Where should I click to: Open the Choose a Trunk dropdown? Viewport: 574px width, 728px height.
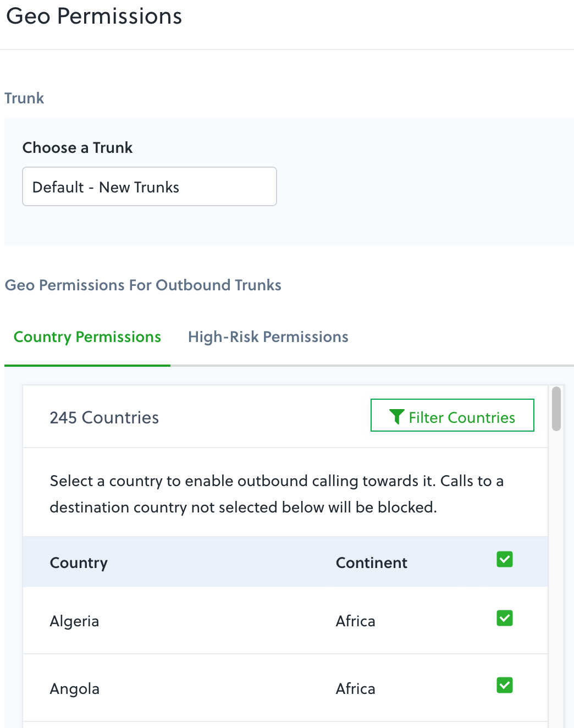point(149,187)
